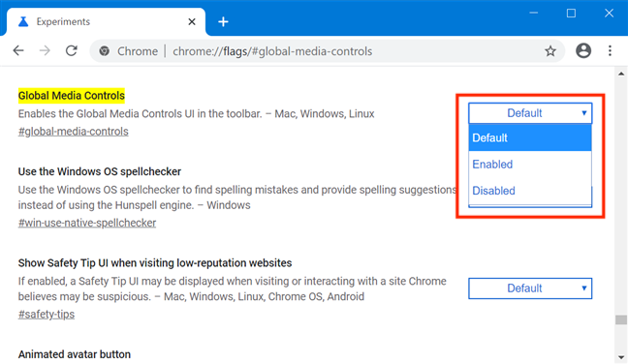Open the Safety Tip UI Default dropdown
The height and width of the screenshot is (364, 628).
click(530, 288)
